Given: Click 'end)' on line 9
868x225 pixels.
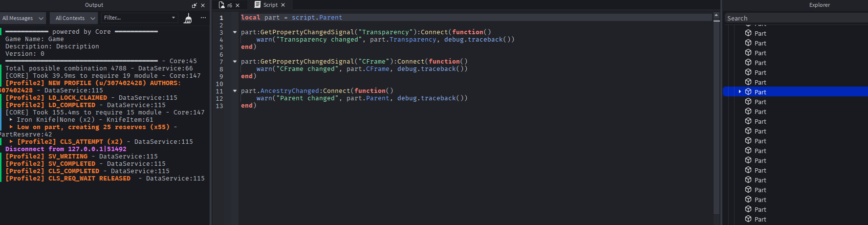Looking at the screenshot, I should tap(248, 76).
